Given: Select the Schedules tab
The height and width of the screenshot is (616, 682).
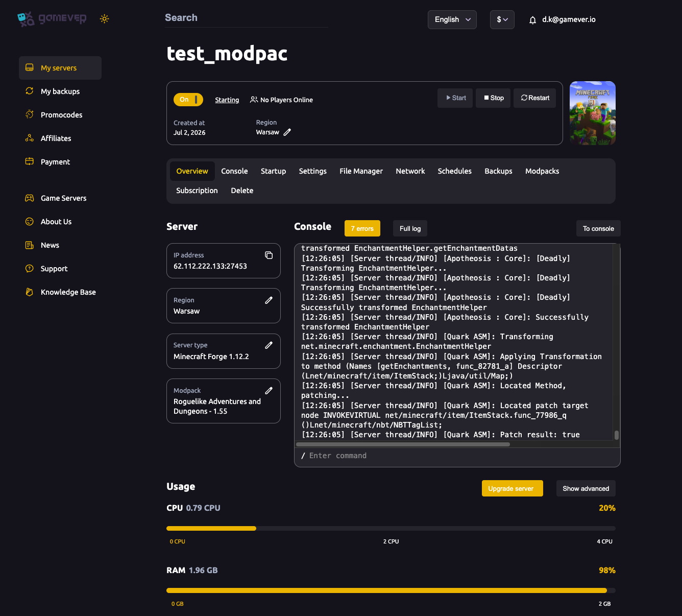Looking at the screenshot, I should click(x=455, y=171).
